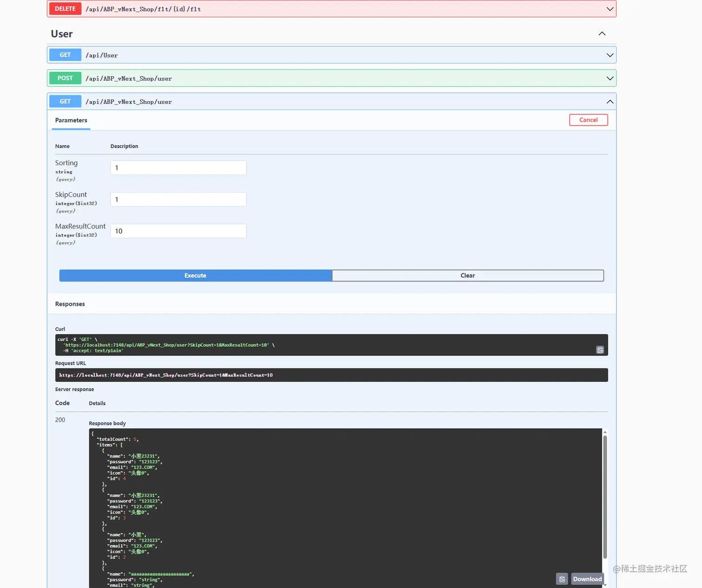Click the Code column header

click(x=63, y=403)
